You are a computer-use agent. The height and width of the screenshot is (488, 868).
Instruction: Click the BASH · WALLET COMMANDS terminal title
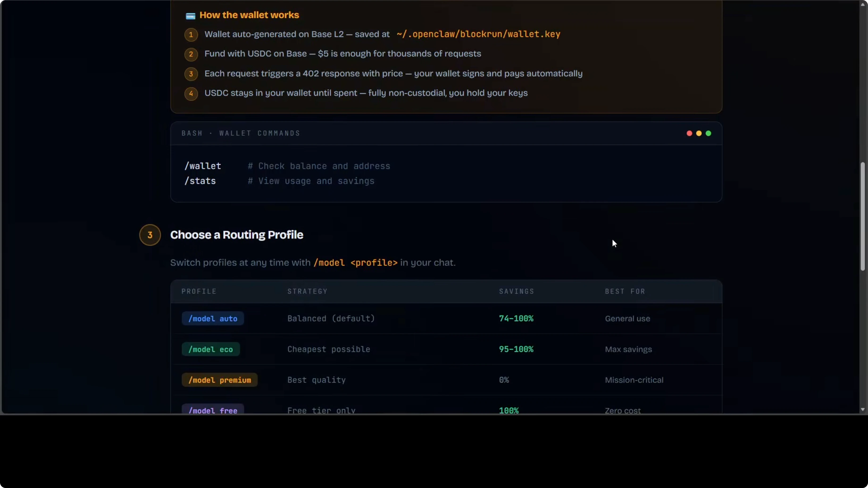pyautogui.click(x=240, y=133)
